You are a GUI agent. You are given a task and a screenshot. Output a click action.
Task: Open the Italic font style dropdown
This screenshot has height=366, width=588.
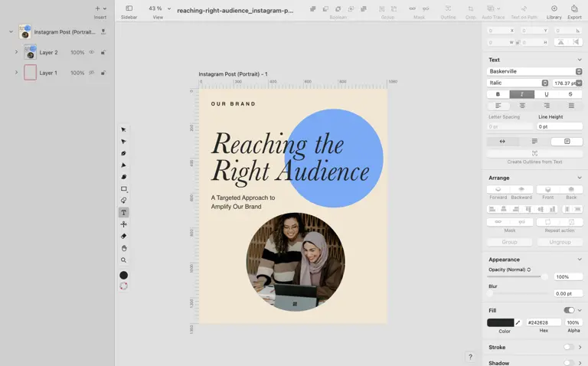coord(518,83)
